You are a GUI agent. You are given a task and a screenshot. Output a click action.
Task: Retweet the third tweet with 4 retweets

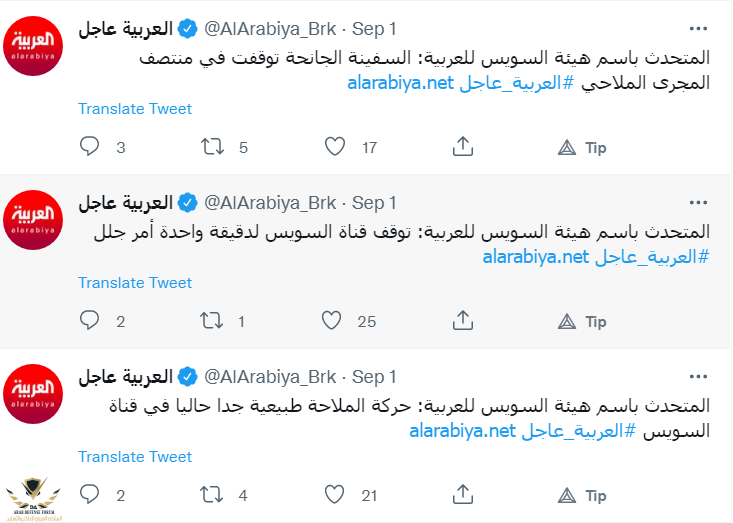pyautogui.click(x=211, y=494)
